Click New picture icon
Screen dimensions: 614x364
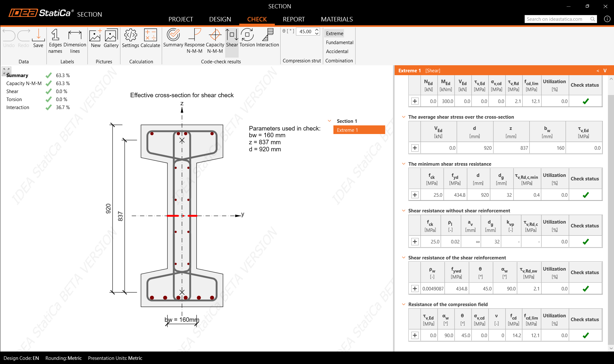coord(95,38)
